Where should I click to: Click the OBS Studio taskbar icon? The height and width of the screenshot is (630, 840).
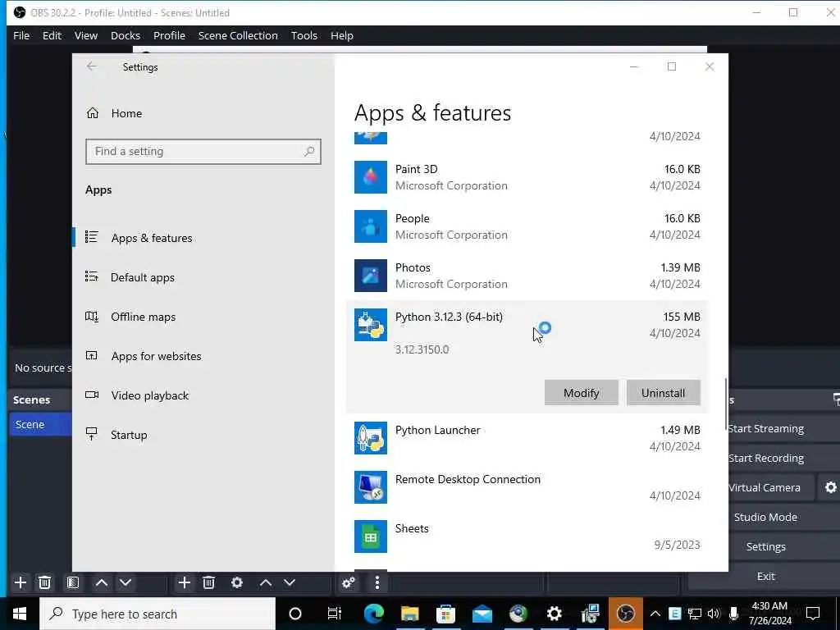point(626,614)
